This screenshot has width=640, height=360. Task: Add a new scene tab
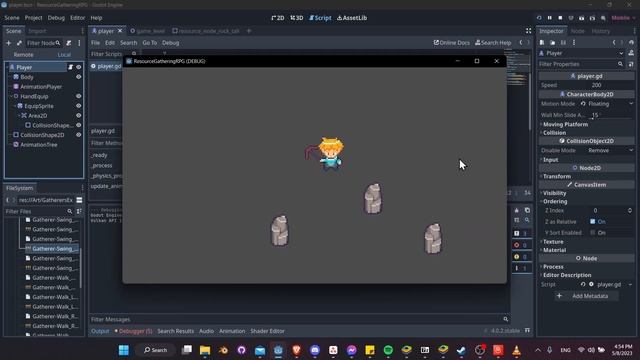tap(249, 31)
